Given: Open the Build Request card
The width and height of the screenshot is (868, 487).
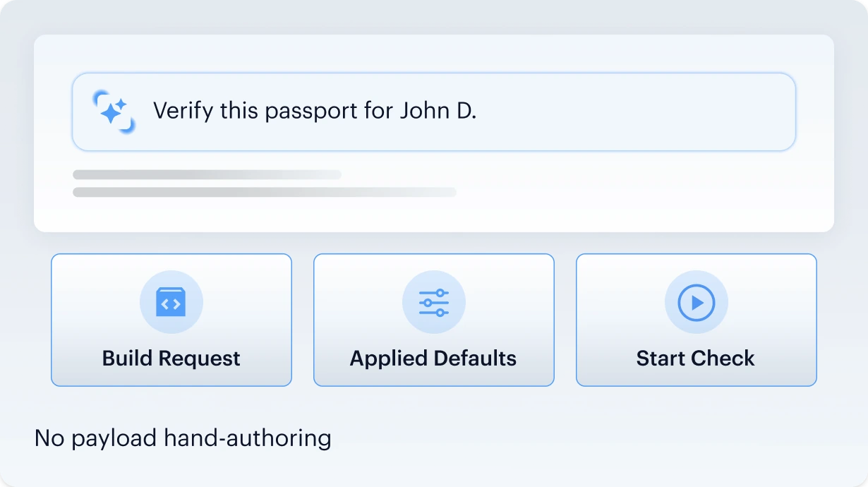Looking at the screenshot, I should (171, 320).
